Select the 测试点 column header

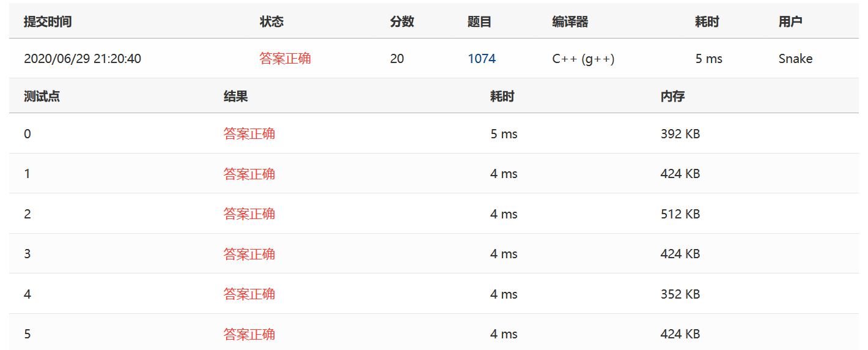click(x=42, y=96)
